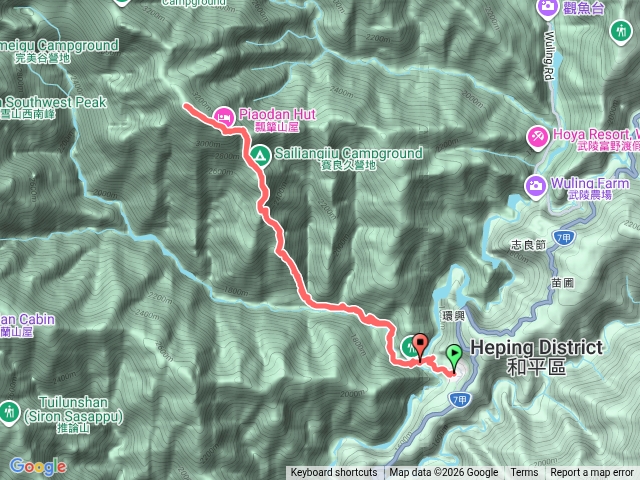Click the top-right green hiking pin
Screen dimensions: 640x480
[x=621, y=32]
